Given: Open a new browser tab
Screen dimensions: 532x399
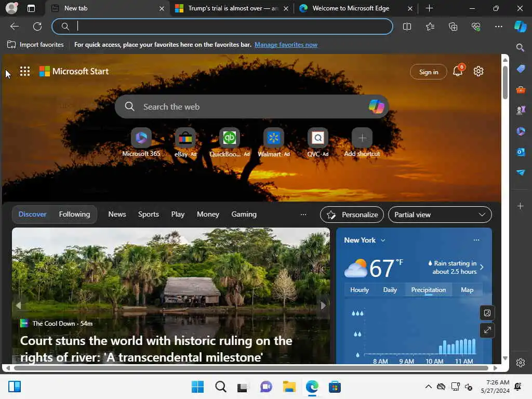Looking at the screenshot, I should [429, 8].
